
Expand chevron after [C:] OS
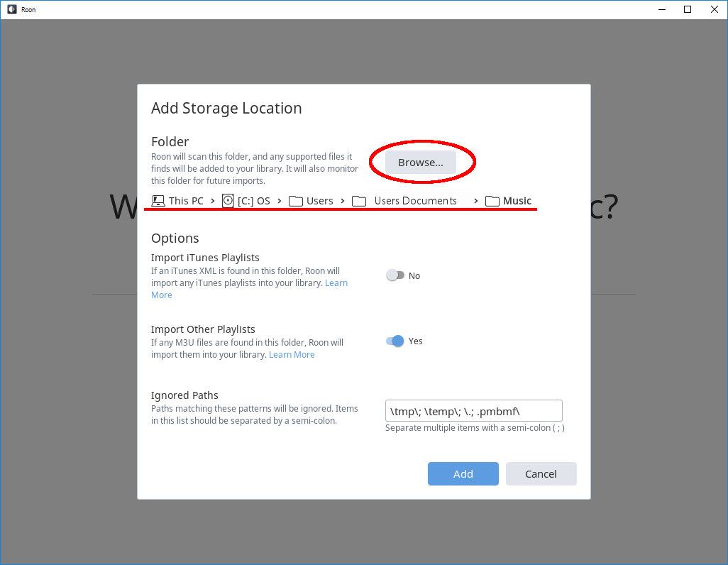[x=280, y=201]
